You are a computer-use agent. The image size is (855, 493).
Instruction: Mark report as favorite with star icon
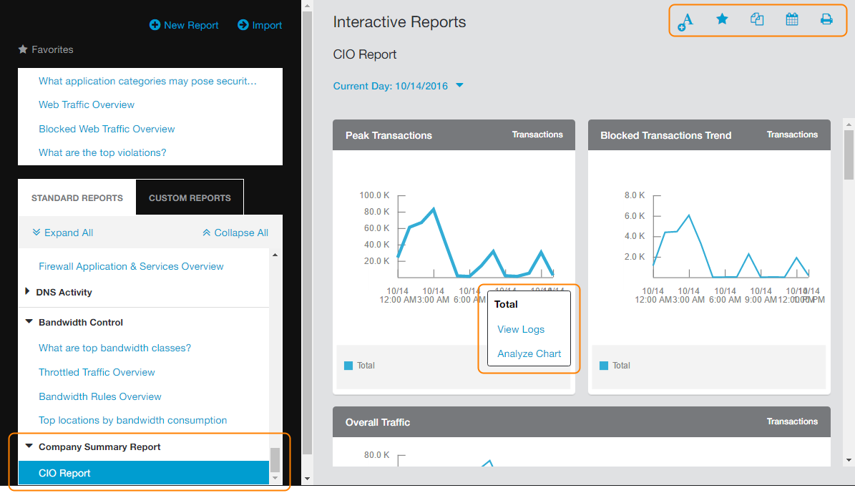pos(722,19)
